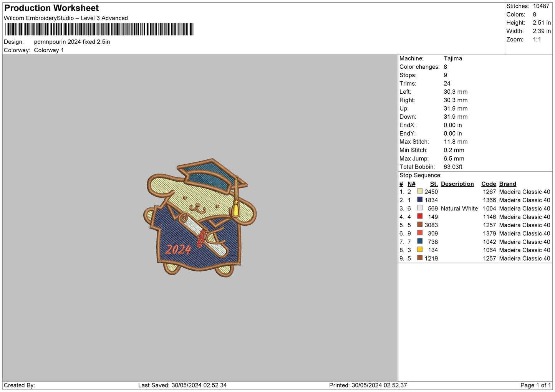Click the 'St.' column header
The image size is (555, 392).
click(x=434, y=184)
